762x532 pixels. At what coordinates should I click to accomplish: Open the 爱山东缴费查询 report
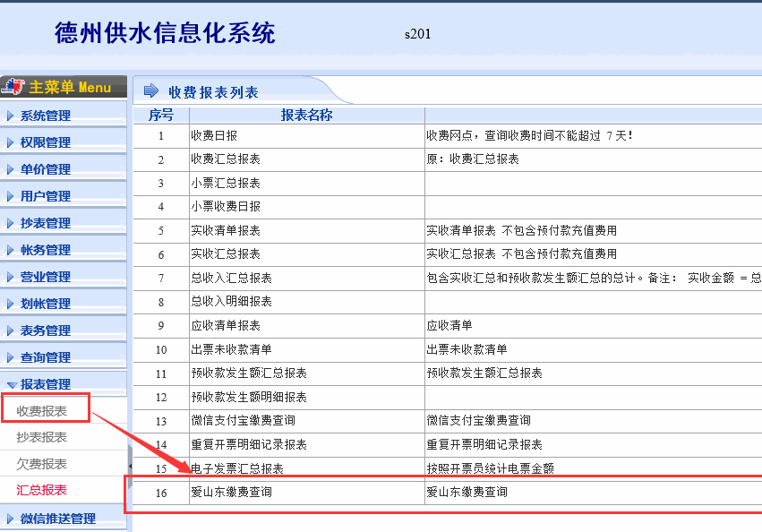coord(231,493)
